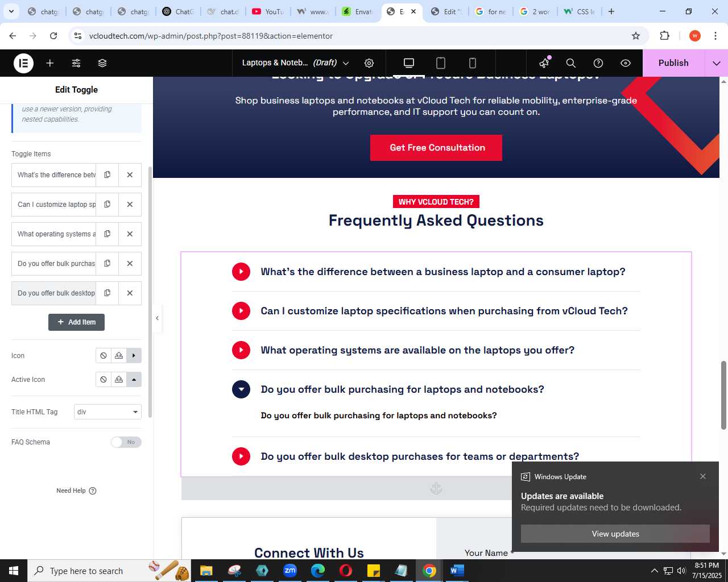Image resolution: width=728 pixels, height=582 pixels.
Task: Select 'What's the difference betw' toggle item
Action: 54,175
